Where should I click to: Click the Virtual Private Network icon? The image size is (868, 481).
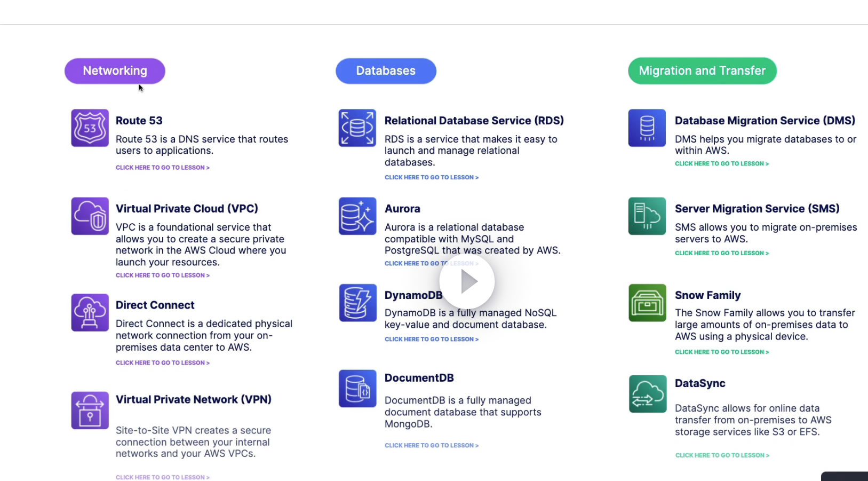tap(90, 410)
